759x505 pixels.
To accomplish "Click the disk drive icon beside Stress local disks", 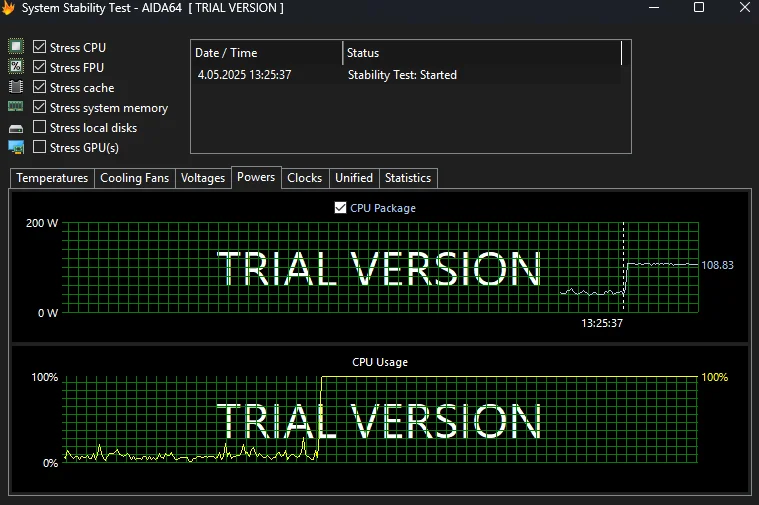I will point(16,128).
